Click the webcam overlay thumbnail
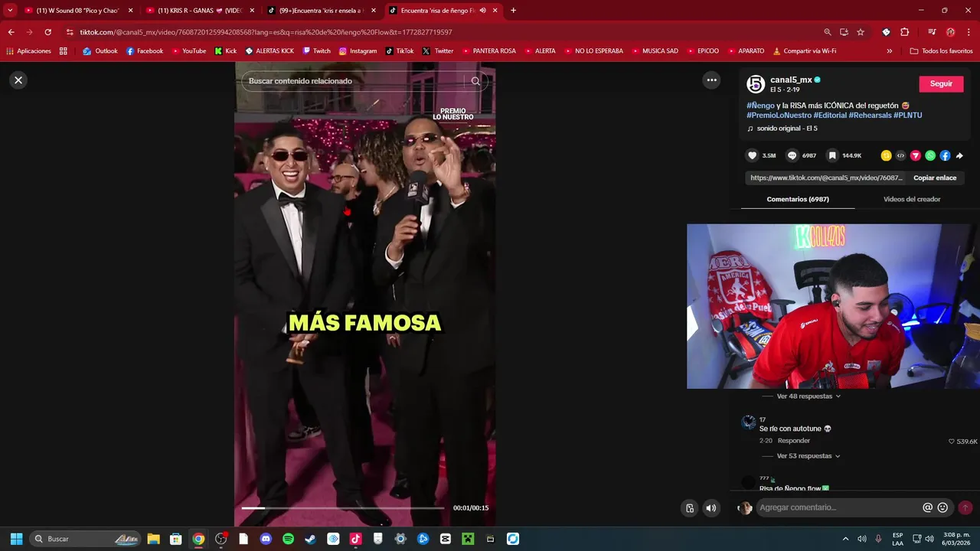 click(833, 306)
